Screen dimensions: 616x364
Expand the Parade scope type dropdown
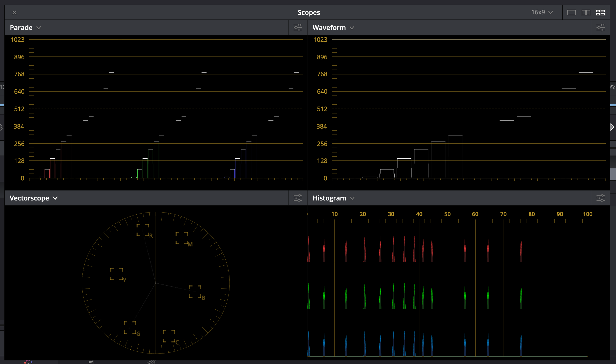tap(25, 27)
